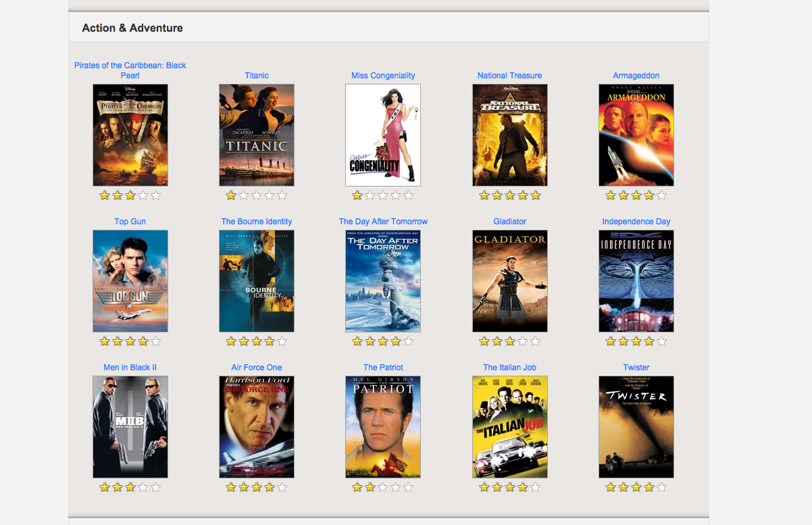Rate Men in Black II four stars
Image resolution: width=812 pixels, height=525 pixels.
pyautogui.click(x=143, y=487)
